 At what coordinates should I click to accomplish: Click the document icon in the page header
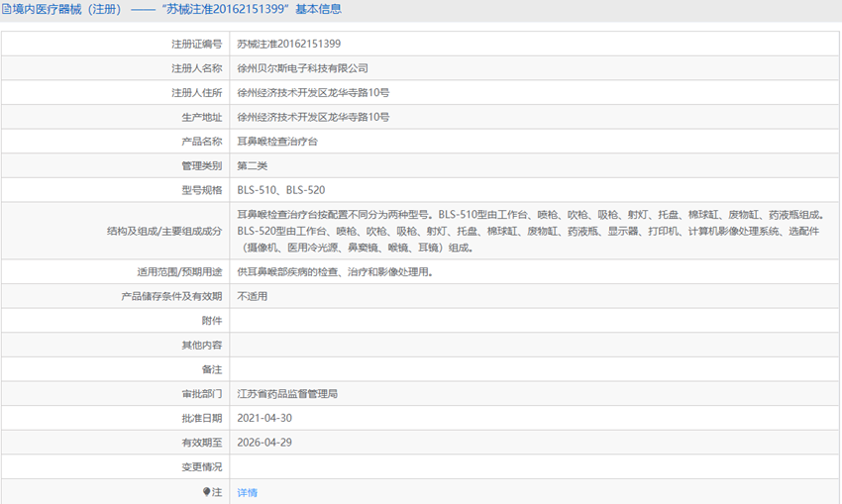[6, 9]
